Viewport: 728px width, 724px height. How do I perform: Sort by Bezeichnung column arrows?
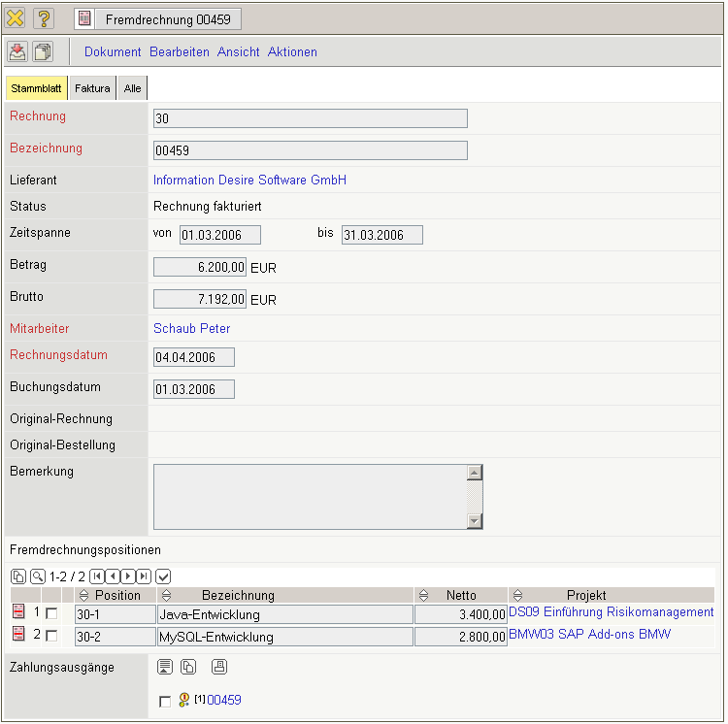click(165, 595)
